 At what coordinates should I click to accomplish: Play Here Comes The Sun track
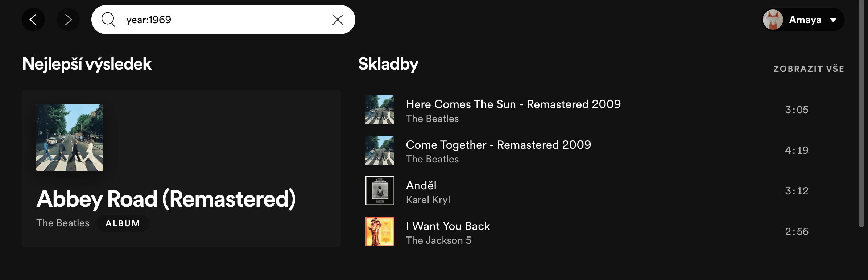tap(513, 104)
